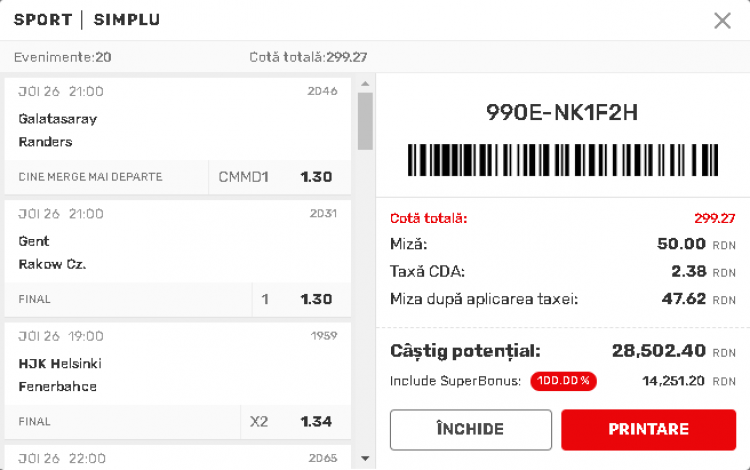The image size is (750, 470).
Task: Open the Galatasaray vs Randers event
Action: (177, 119)
